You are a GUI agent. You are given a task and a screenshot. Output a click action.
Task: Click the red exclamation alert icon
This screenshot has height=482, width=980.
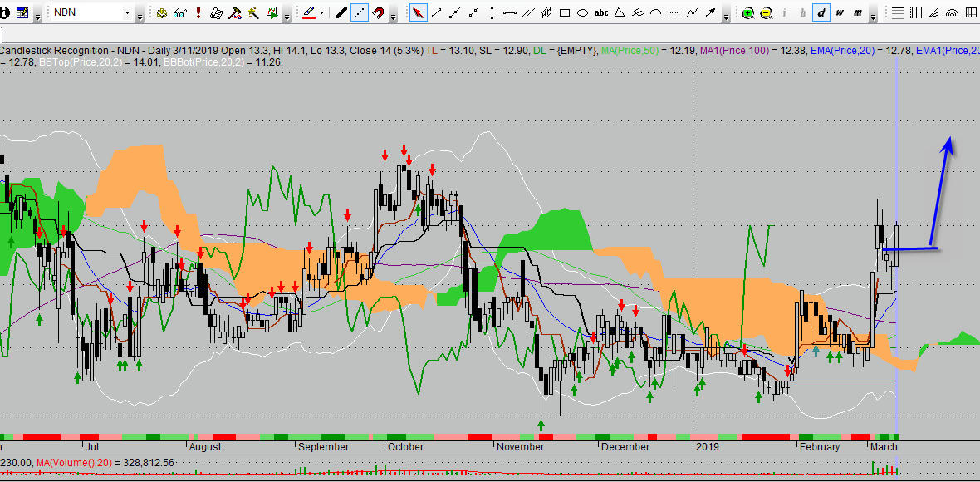[198, 12]
